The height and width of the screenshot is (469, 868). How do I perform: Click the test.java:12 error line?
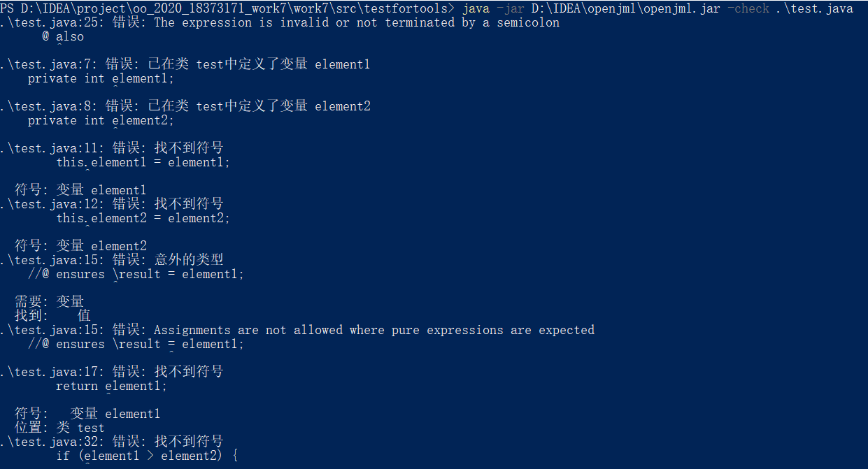[112, 204]
